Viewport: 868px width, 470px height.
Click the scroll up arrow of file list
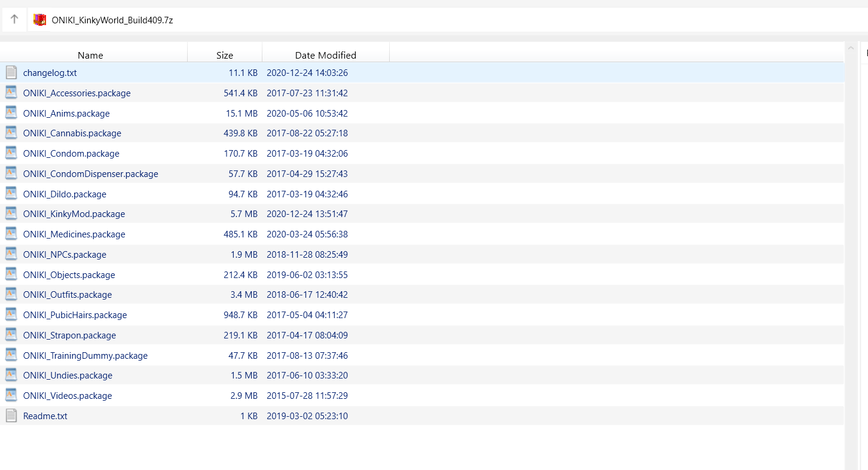(x=851, y=48)
